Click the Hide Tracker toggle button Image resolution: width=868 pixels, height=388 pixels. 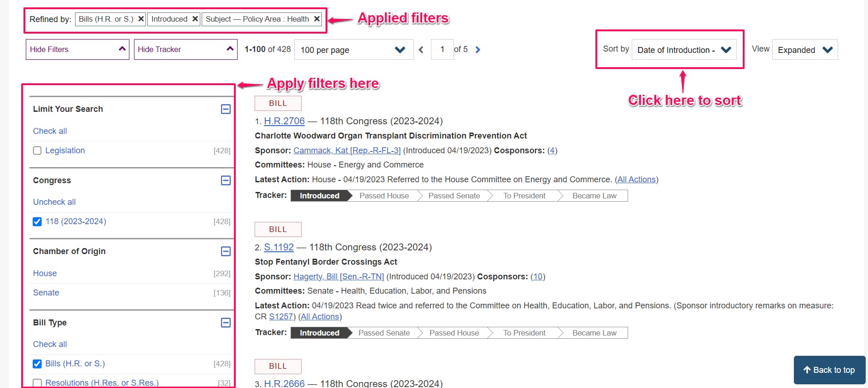[x=185, y=49]
